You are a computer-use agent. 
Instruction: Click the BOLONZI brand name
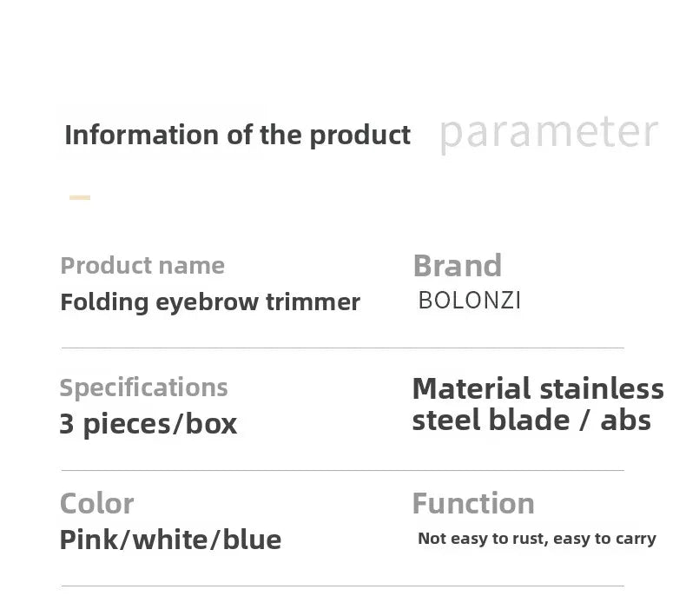click(x=470, y=301)
